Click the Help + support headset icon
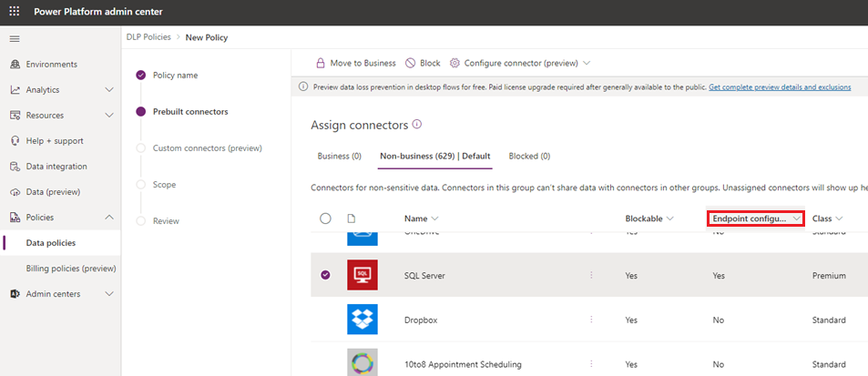The height and width of the screenshot is (376, 868). coord(15,141)
